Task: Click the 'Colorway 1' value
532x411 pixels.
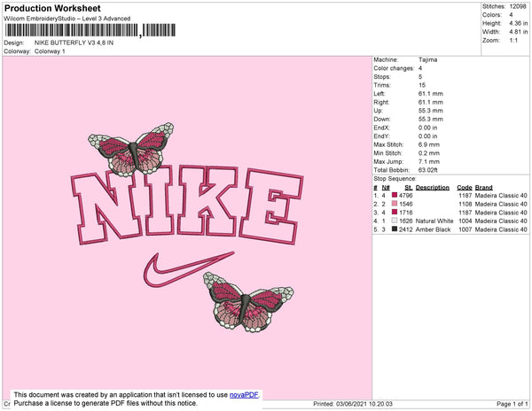Action: 50,51
